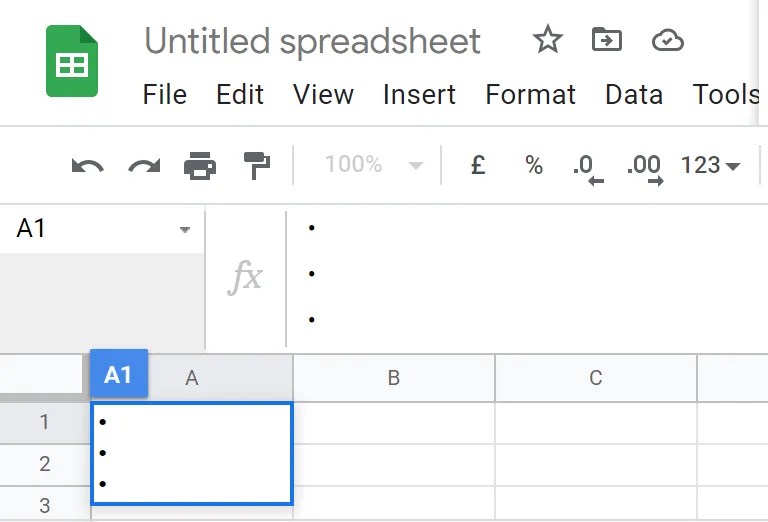Open the Data menu
This screenshot has width=768, height=522.
coord(634,95)
